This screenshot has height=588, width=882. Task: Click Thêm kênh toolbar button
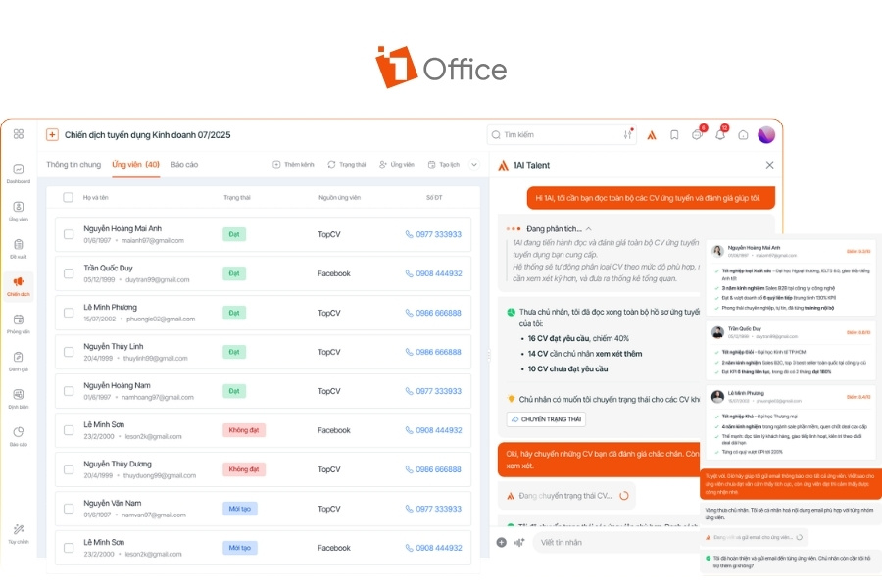click(293, 165)
